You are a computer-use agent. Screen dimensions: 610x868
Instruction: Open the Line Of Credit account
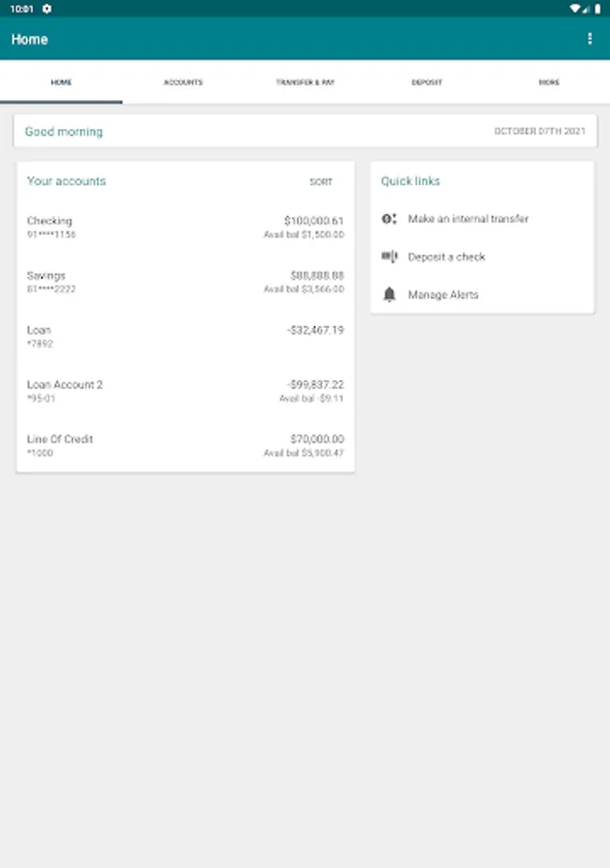pos(185,445)
